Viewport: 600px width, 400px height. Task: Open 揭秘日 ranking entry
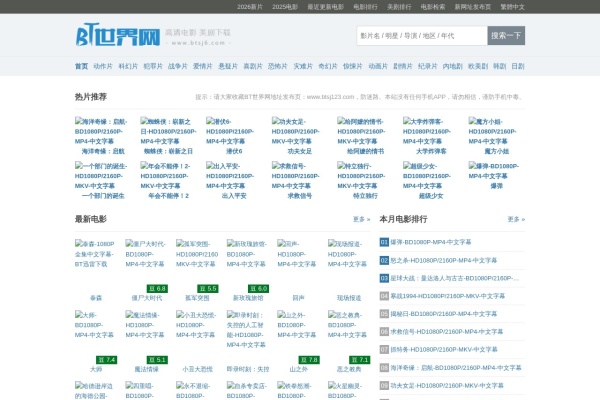(x=443, y=314)
